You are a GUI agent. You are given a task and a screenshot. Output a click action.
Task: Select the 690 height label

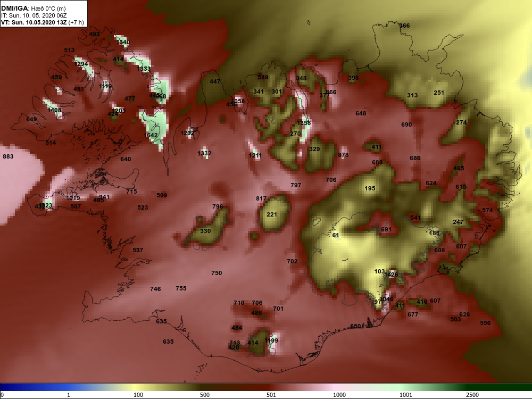pos(406,124)
